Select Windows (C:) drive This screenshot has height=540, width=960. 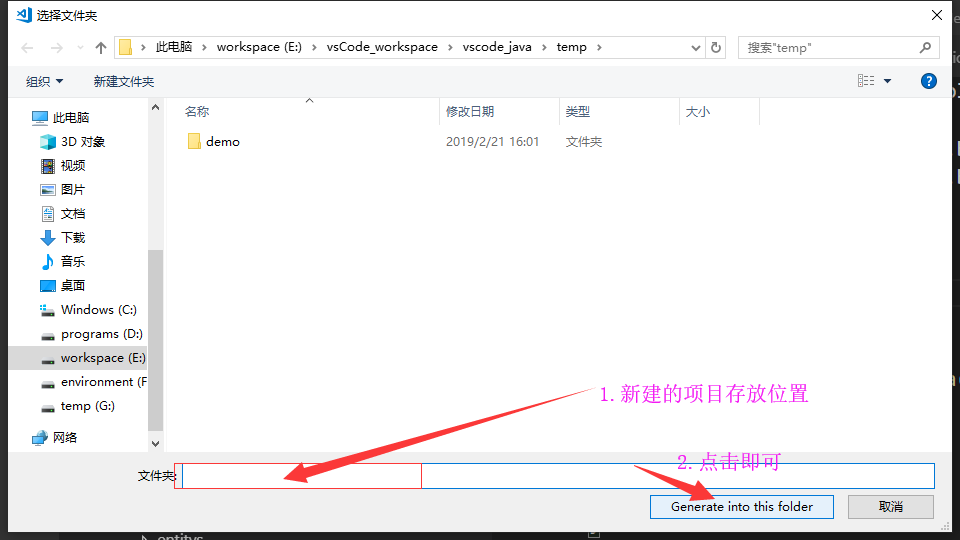click(99, 310)
